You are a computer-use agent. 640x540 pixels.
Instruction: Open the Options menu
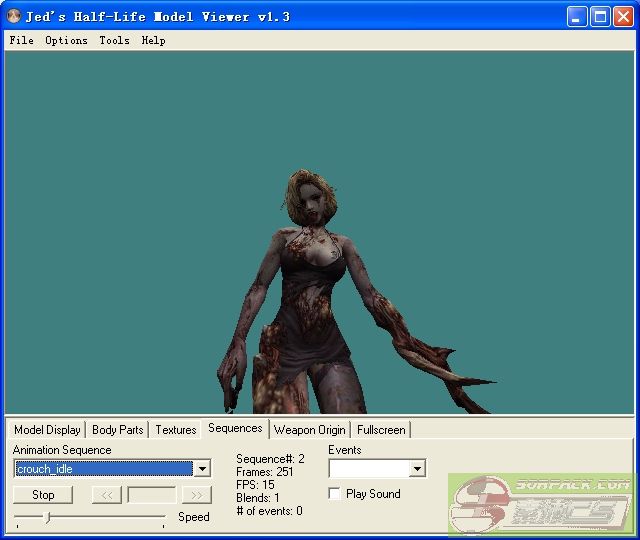[66, 41]
